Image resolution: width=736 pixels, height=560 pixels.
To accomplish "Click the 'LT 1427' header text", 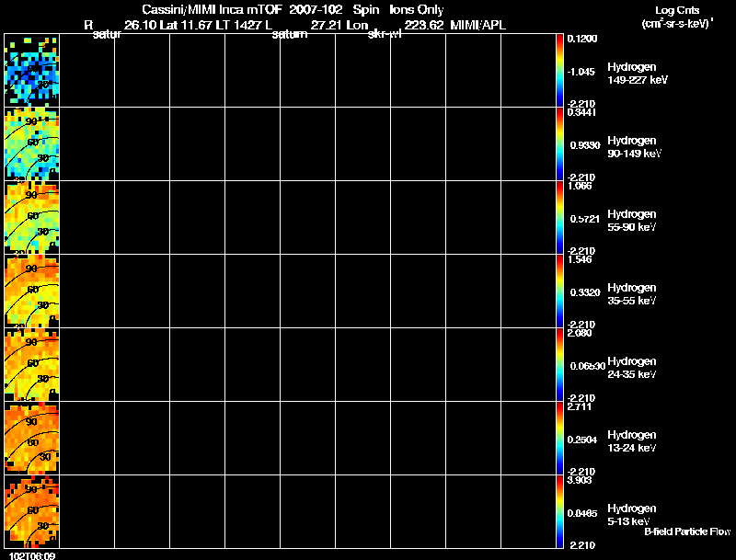I will click(x=238, y=26).
